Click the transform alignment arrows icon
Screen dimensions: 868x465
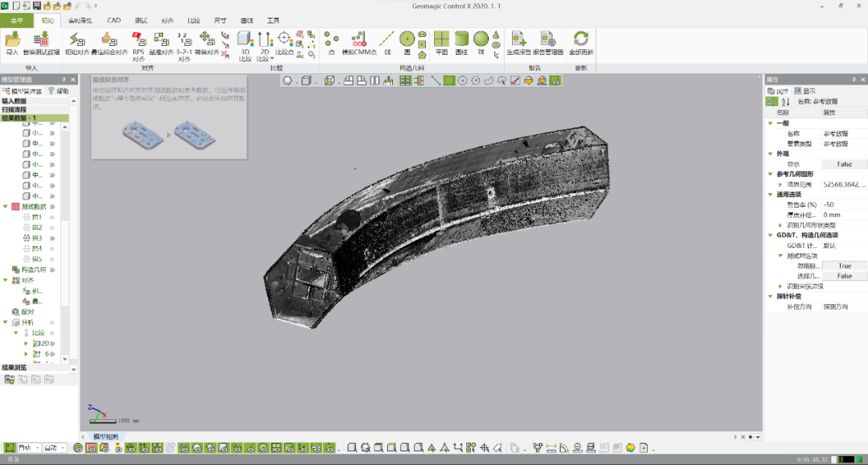click(x=207, y=39)
